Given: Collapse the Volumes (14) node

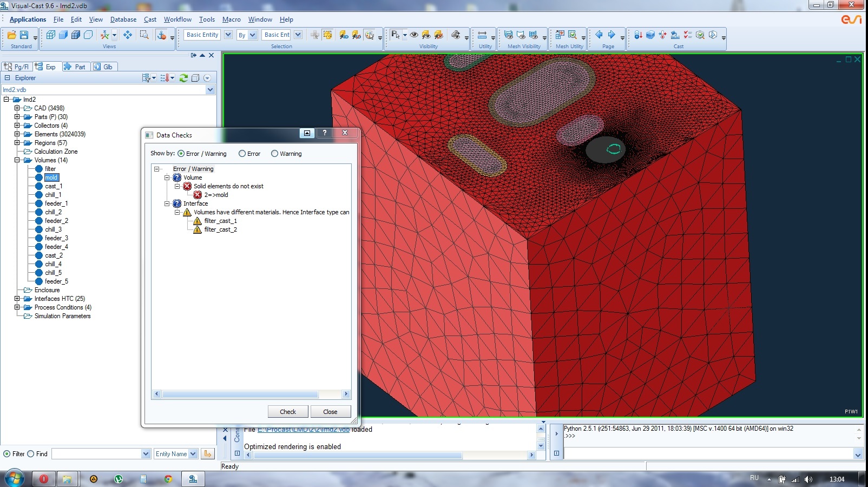Looking at the screenshot, I should coord(17,160).
